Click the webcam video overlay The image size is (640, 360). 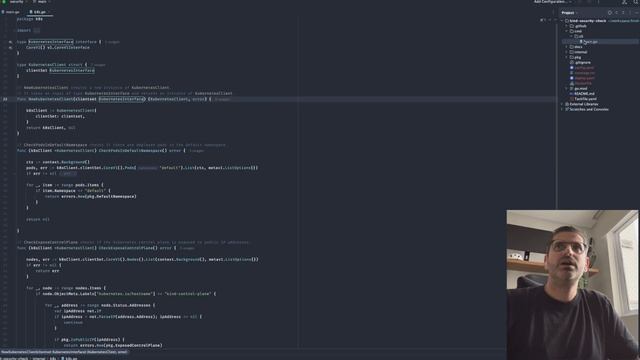coord(572,284)
